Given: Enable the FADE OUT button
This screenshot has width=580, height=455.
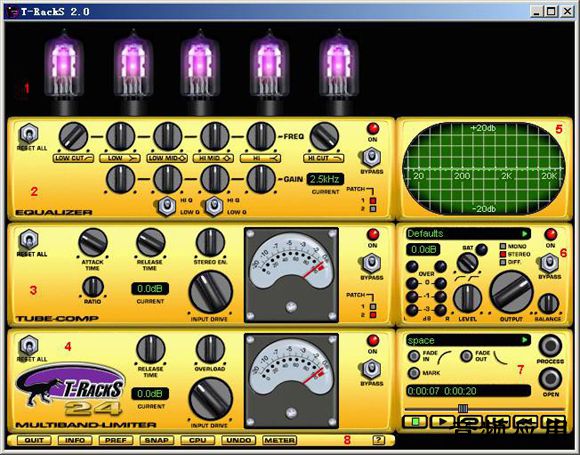Looking at the screenshot, I should click(x=467, y=356).
